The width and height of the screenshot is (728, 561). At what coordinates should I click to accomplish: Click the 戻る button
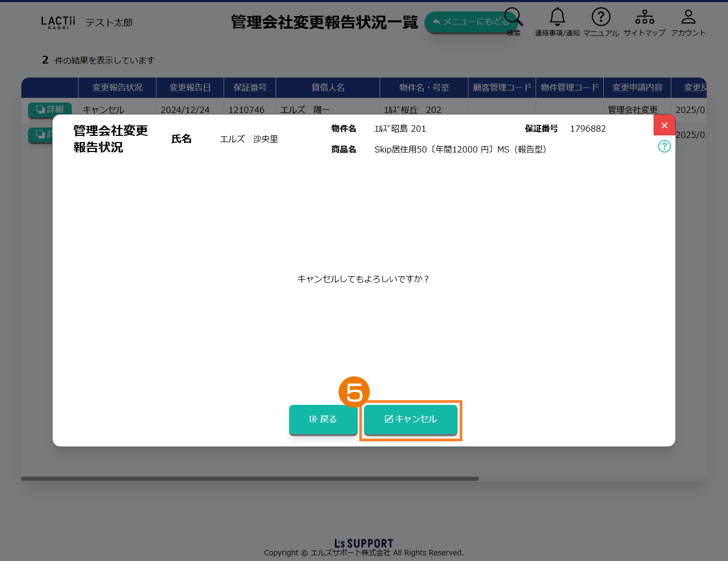(323, 419)
